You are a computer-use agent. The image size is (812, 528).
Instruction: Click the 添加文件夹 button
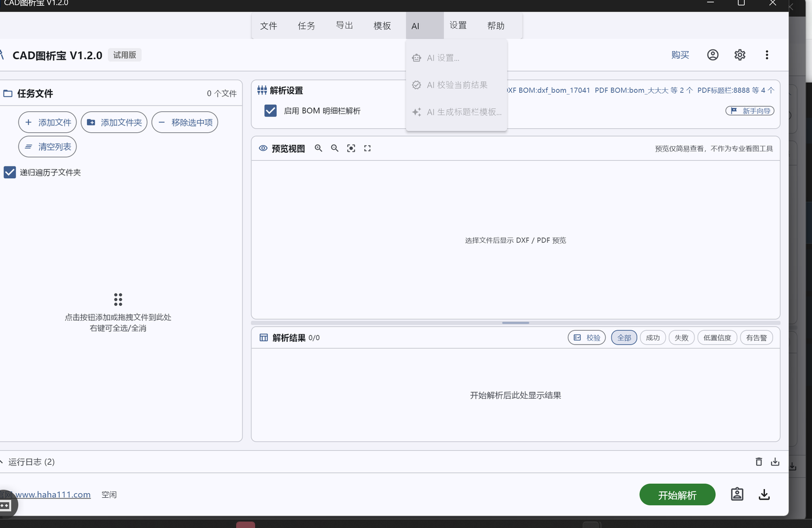[x=114, y=122]
